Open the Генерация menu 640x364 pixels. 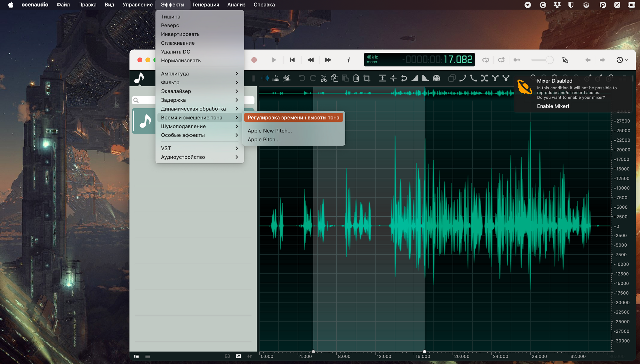[205, 5]
